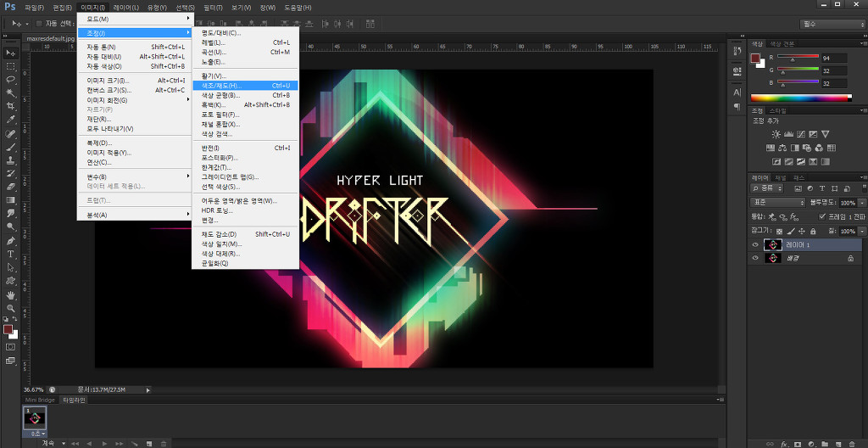Viewport: 868px width, 448px height.
Task: Switch to the Mini Bridge tab
Action: click(40, 399)
